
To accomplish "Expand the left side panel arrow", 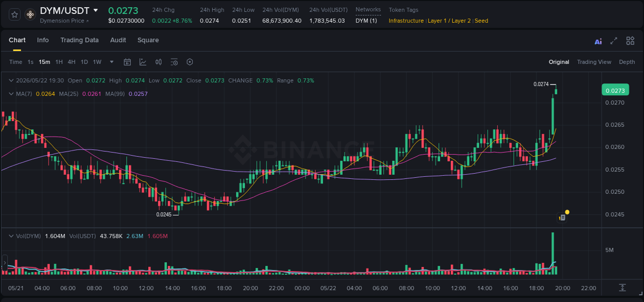I will click(5, 263).
